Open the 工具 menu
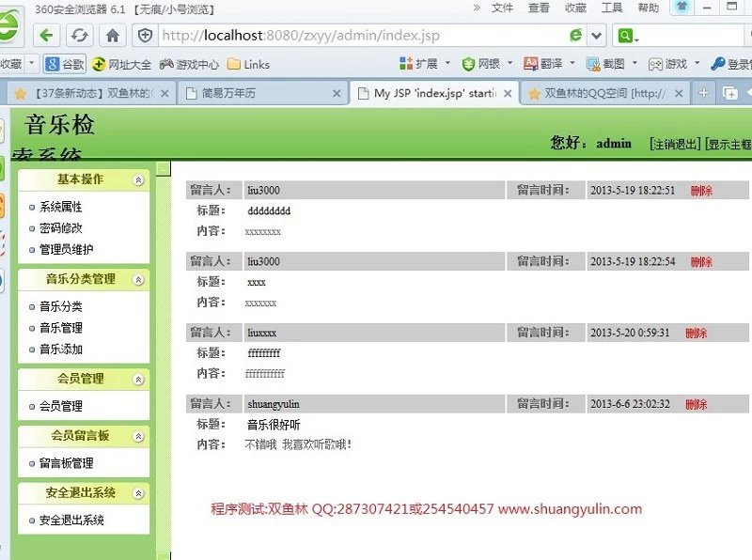 point(612,8)
